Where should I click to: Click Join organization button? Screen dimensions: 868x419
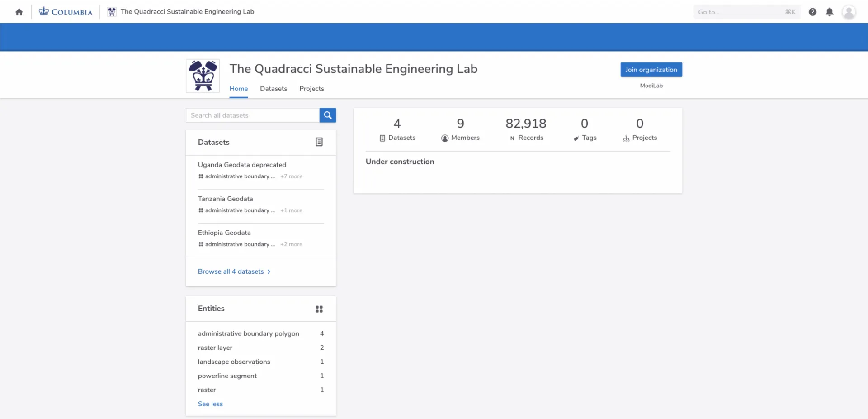(651, 70)
